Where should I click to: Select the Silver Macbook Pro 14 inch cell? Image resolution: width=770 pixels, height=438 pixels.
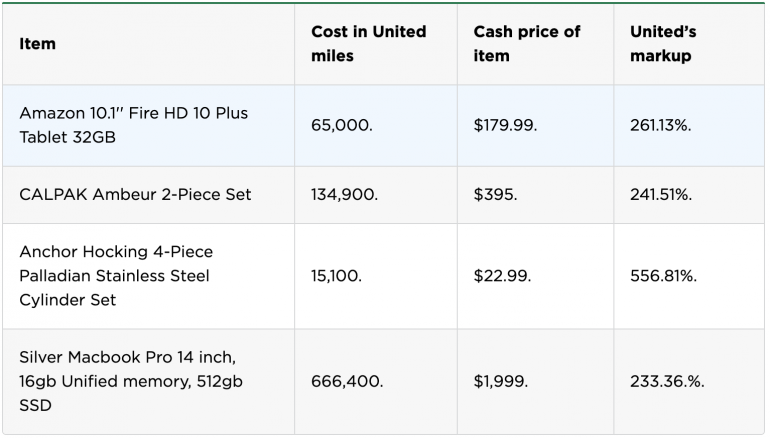(x=130, y=381)
